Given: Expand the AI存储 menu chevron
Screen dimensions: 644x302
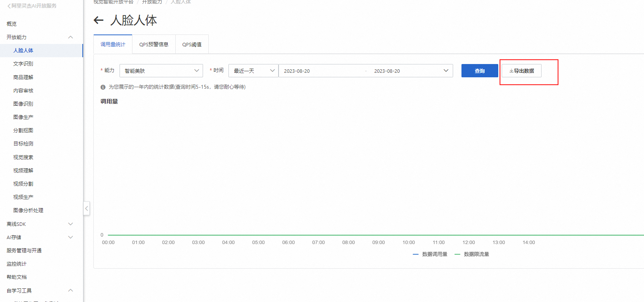Looking at the screenshot, I should pyautogui.click(x=71, y=237).
